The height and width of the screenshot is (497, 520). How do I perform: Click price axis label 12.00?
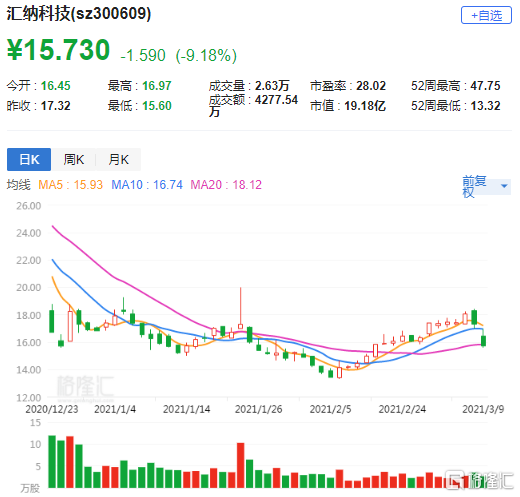pyautogui.click(x=29, y=397)
